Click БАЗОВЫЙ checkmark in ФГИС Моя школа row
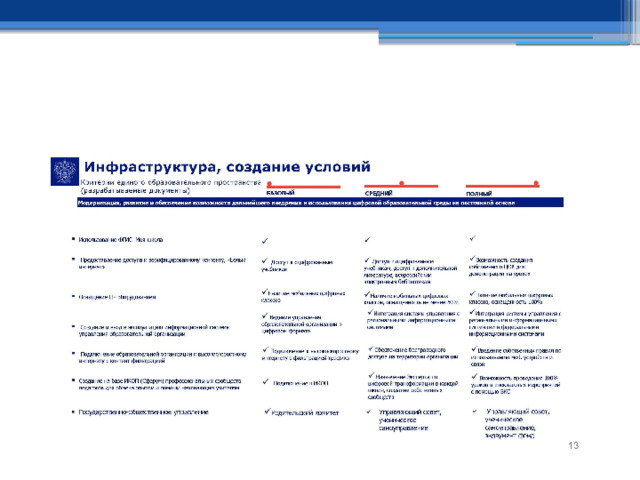This screenshot has height=480, width=640. (265, 241)
